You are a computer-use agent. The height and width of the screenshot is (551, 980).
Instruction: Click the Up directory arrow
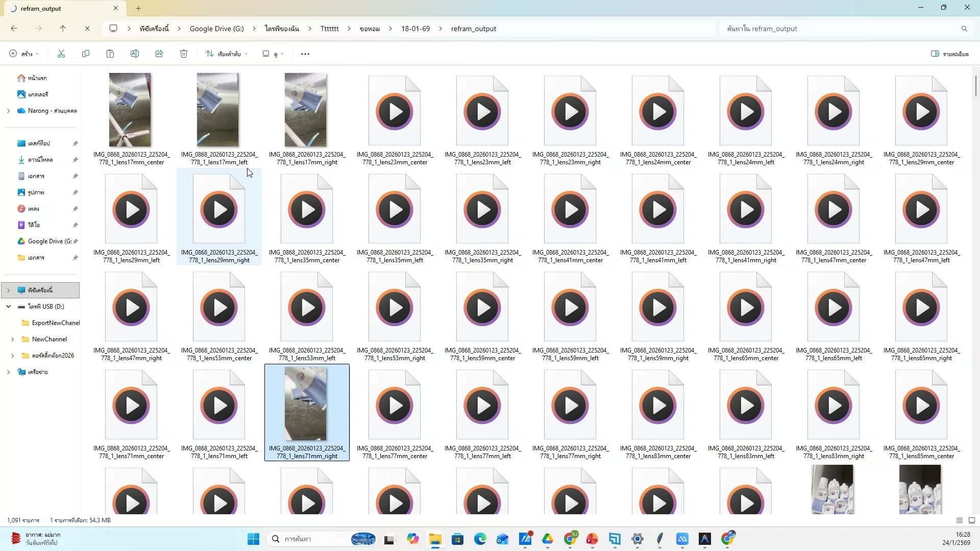click(x=63, y=29)
